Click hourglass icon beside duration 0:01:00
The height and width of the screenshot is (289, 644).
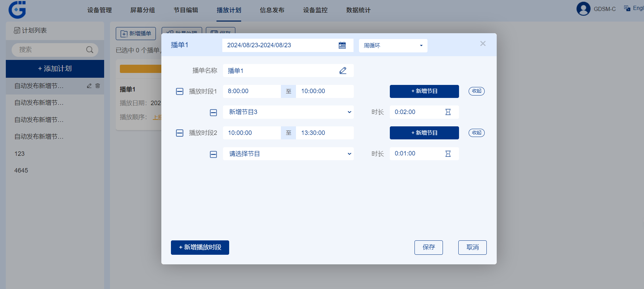click(x=448, y=154)
